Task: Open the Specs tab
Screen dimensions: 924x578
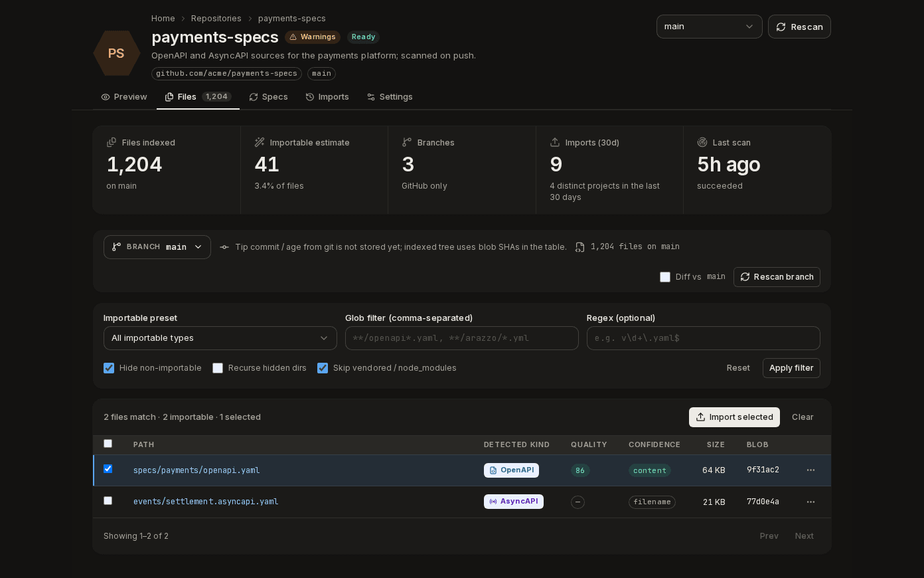Action: [269, 97]
